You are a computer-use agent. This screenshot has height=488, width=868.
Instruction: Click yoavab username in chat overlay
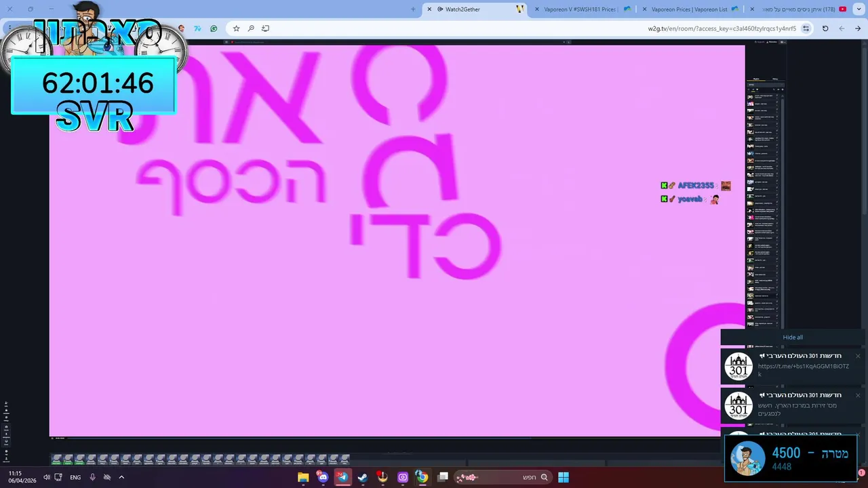click(x=691, y=199)
